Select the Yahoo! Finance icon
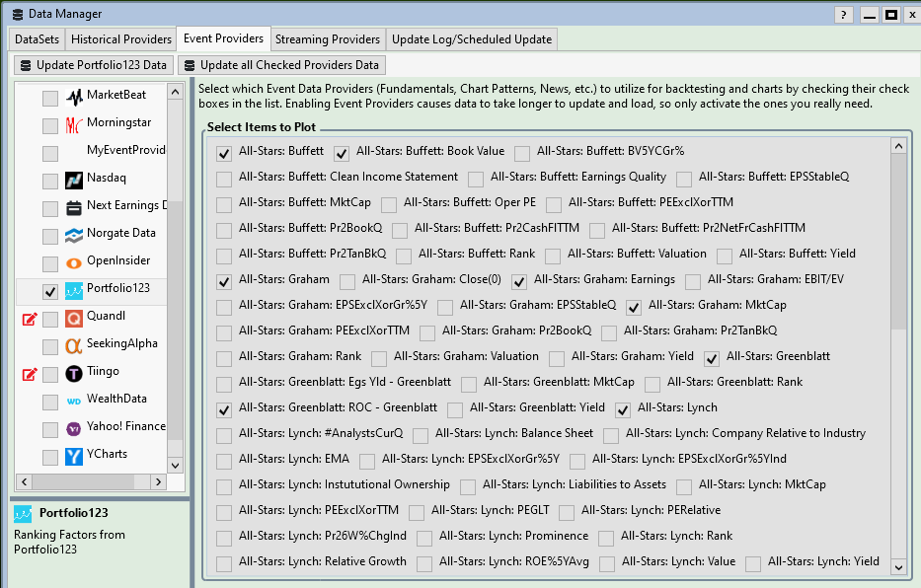921x588 pixels. click(74, 428)
